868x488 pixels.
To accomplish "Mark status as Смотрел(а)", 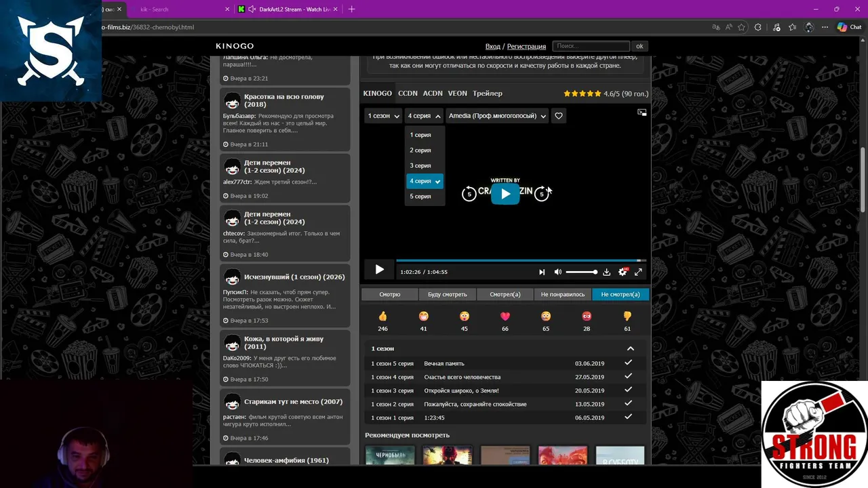I will (505, 294).
